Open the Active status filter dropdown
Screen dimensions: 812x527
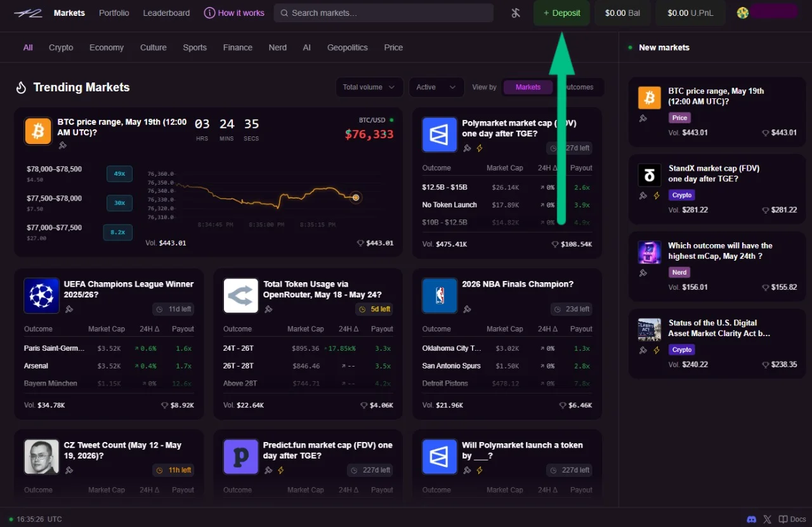click(x=436, y=87)
